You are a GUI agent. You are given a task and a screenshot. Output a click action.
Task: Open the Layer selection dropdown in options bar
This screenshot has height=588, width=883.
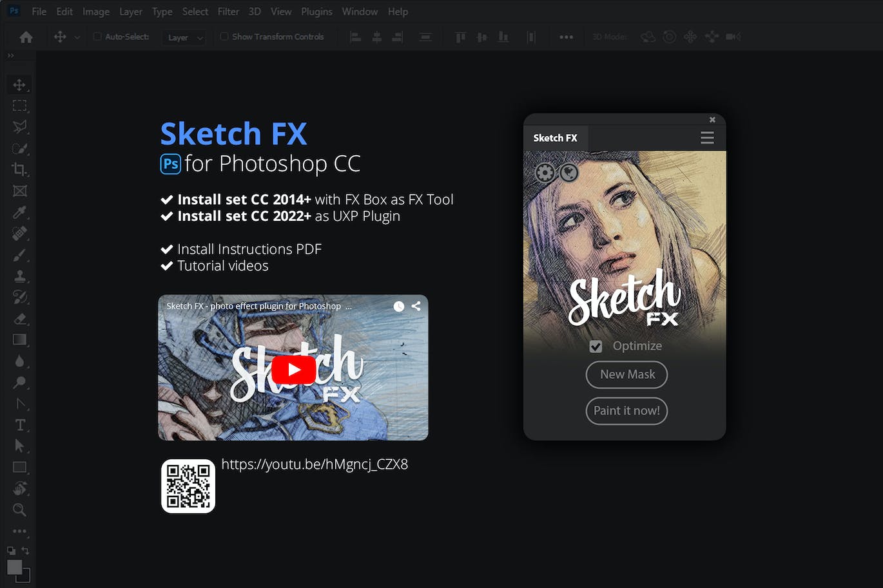point(184,37)
